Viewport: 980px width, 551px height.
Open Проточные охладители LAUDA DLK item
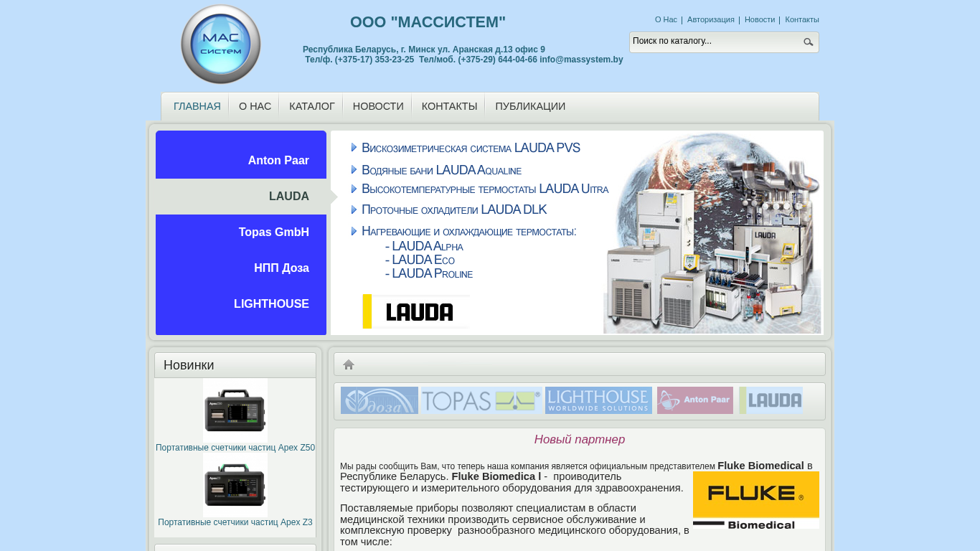click(454, 209)
